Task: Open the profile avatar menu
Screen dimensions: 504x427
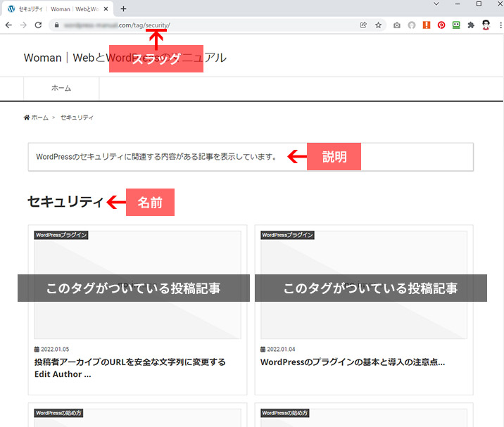Action: 486,25
